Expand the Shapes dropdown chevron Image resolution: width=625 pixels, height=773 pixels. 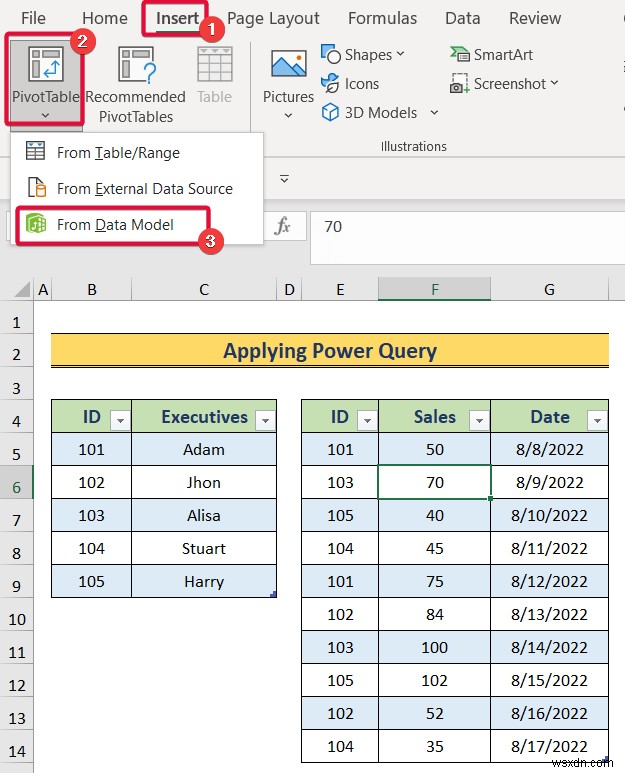400,54
